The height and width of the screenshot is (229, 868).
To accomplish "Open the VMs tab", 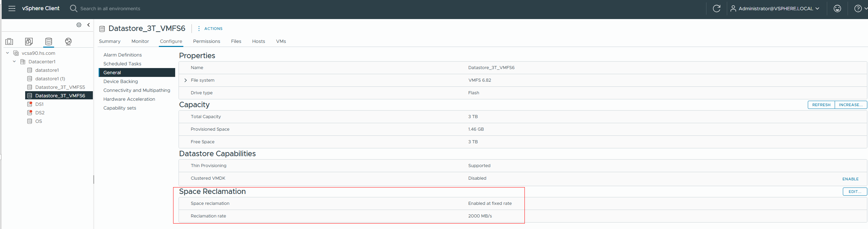I will (281, 41).
